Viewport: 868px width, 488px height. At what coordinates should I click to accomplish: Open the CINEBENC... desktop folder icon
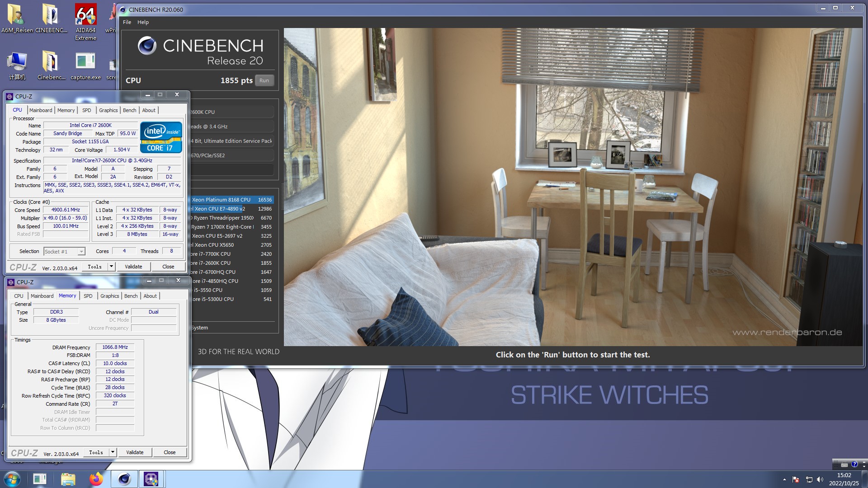click(x=51, y=18)
